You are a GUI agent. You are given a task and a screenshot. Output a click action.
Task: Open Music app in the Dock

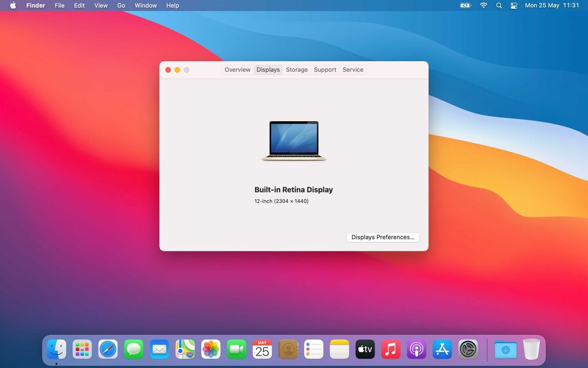391,349
